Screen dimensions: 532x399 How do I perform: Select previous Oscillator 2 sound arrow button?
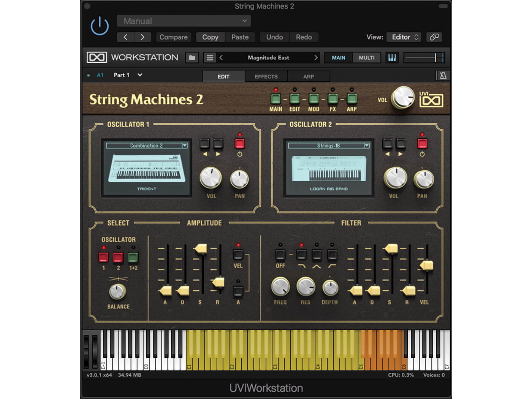(x=387, y=144)
